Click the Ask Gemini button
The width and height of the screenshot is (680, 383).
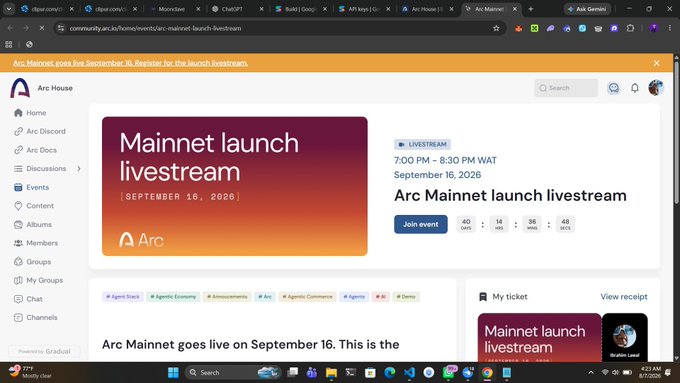[587, 9]
